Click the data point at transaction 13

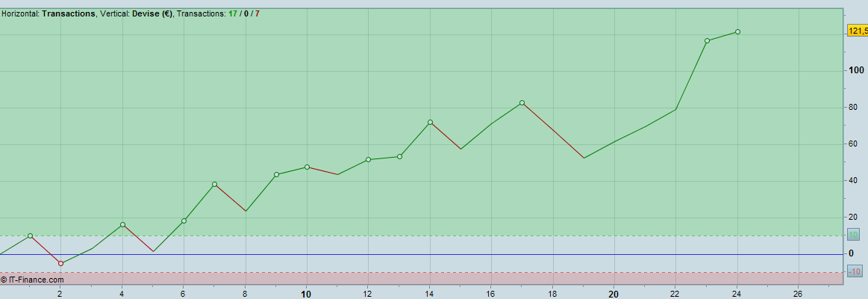(x=400, y=156)
